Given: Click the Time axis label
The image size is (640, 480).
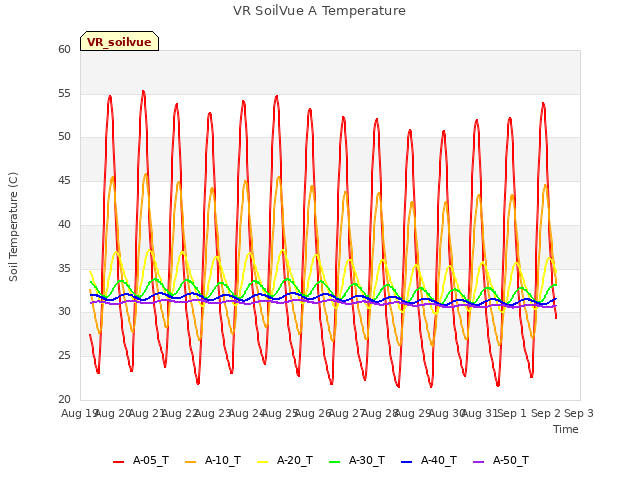Looking at the screenshot, I should (566, 429).
